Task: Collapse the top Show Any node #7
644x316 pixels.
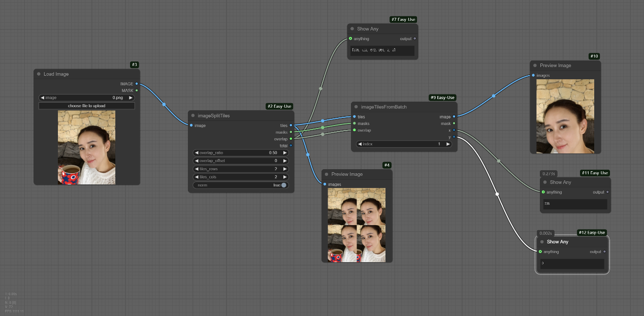Action: (352, 29)
